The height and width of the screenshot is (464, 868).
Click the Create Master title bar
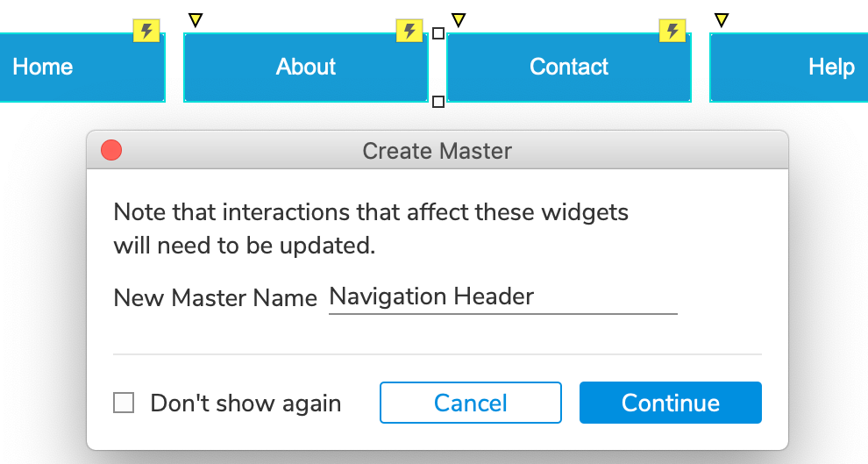click(438, 150)
